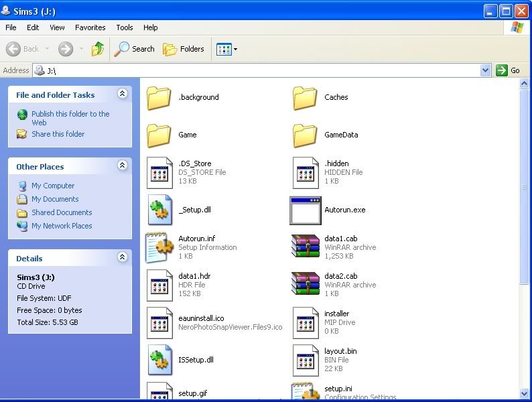Click the Forward navigation button
This screenshot has width=532, height=402.
(x=66, y=49)
